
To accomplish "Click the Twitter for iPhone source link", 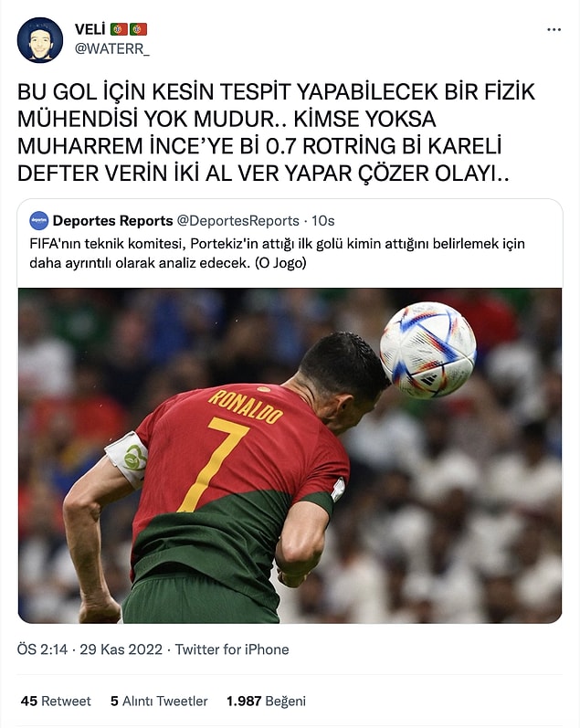I will tap(232, 649).
